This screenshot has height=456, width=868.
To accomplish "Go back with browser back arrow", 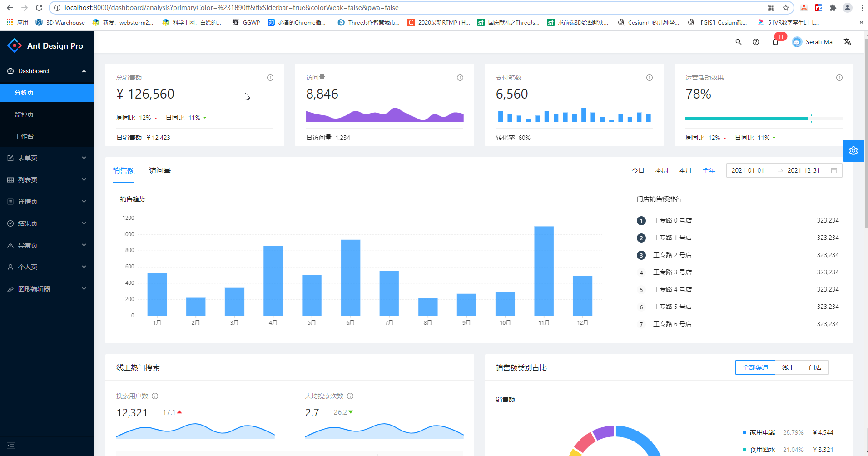I will (10, 8).
